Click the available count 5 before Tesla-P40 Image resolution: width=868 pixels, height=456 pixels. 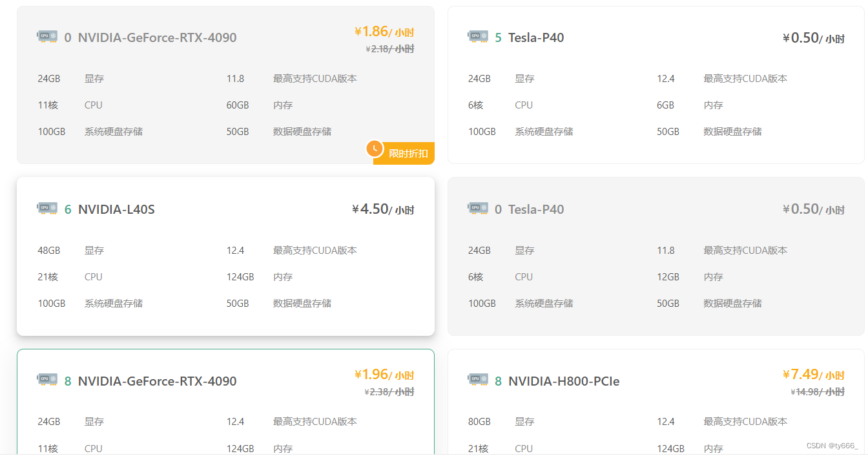pos(498,37)
